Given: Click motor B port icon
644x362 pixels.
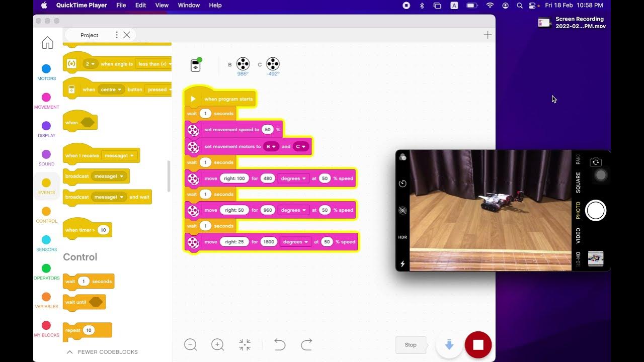Looking at the screenshot, I should tap(243, 64).
